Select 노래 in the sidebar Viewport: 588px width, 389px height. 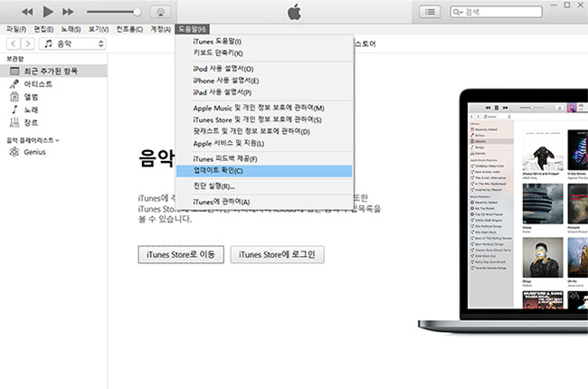point(53,109)
